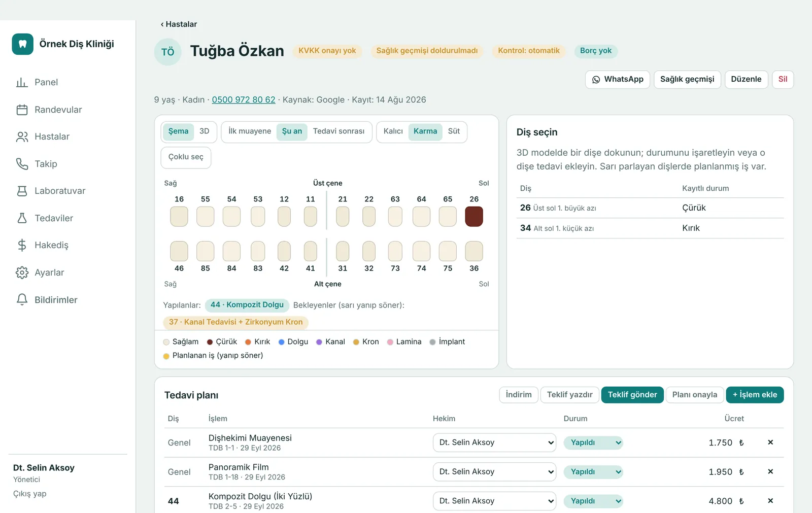This screenshot has height=513, width=812.
Task: Switch chart view to 3D
Action: click(205, 131)
